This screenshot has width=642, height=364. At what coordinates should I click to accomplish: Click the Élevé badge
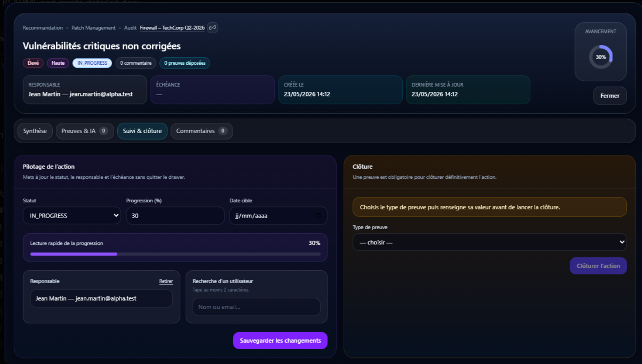coord(33,63)
